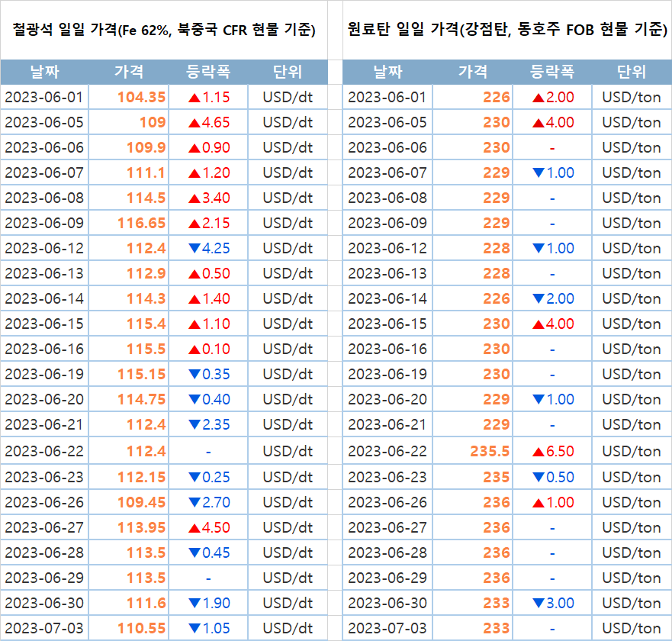Select the 2023-06-22 date in the coking coal table
672x641 pixels.
[x=387, y=451]
